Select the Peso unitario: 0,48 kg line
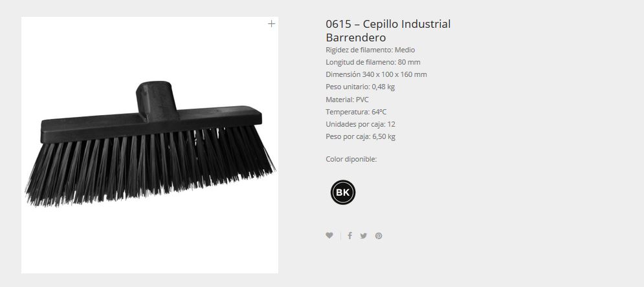Viewport: 644px width, 287px height. pyautogui.click(x=361, y=87)
